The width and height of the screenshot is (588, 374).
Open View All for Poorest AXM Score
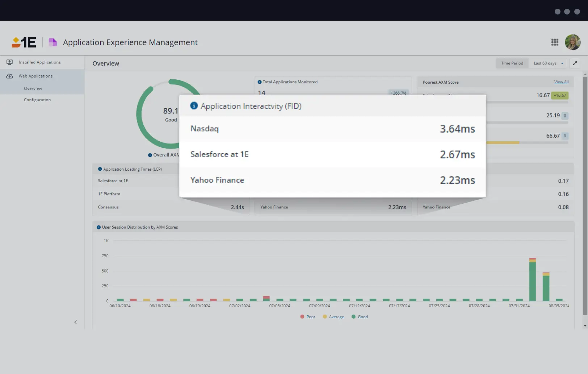(561, 82)
